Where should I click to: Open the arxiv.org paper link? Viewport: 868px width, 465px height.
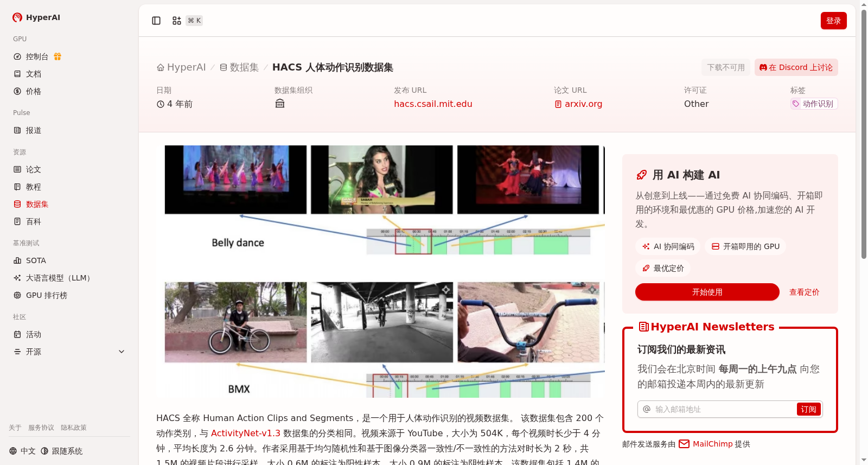tap(578, 104)
